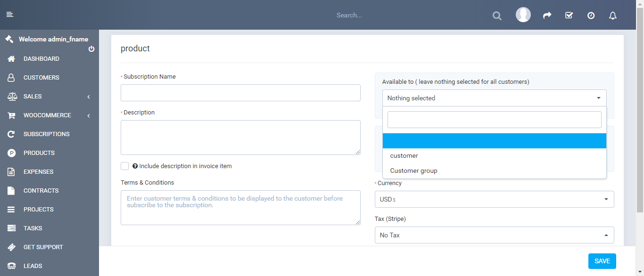This screenshot has height=276, width=644.
Task: Open the timers clock icon
Action: (x=591, y=16)
